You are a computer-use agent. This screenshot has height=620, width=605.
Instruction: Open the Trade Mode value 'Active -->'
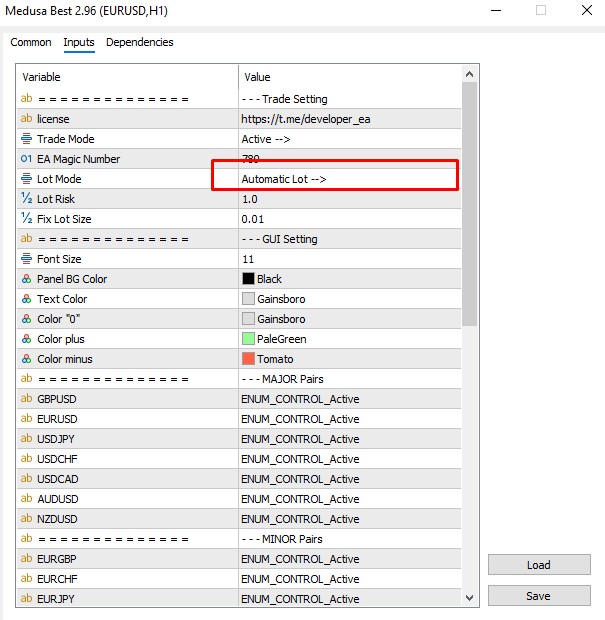pyautogui.click(x=350, y=139)
